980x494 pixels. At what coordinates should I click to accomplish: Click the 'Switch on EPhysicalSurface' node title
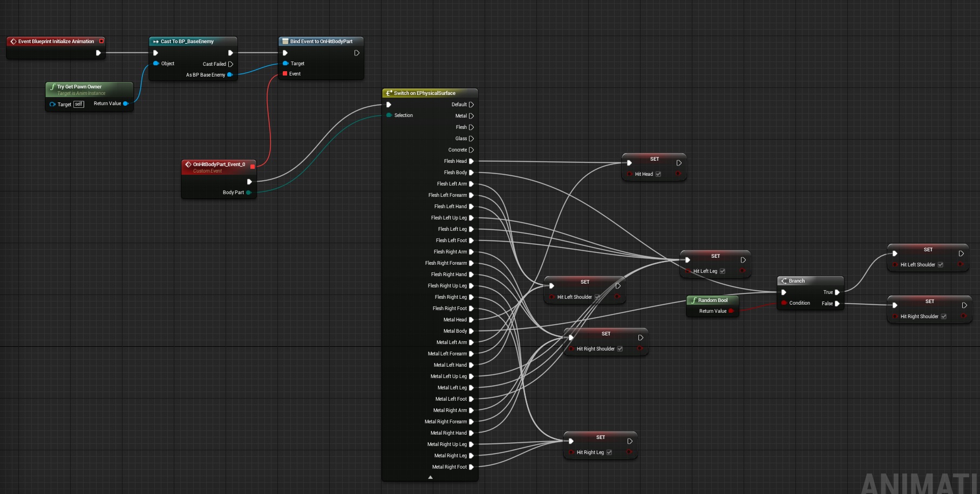(x=425, y=93)
